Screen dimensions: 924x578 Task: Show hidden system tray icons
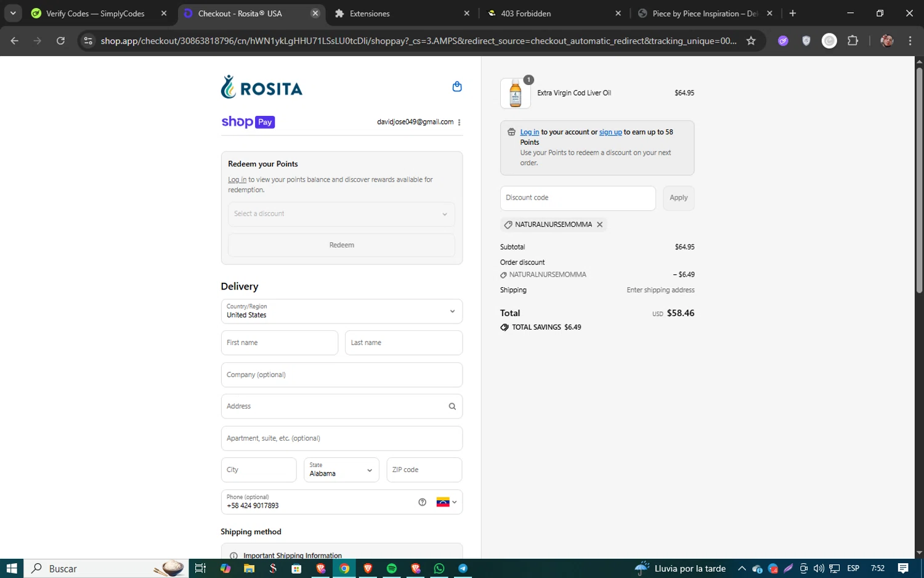pos(742,568)
